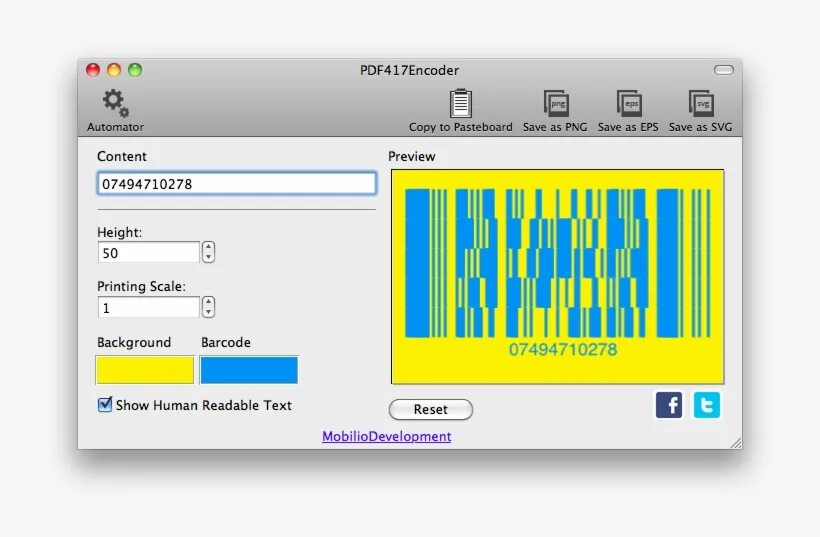Share via the Facebook icon
The width and height of the screenshot is (820, 537).
(x=669, y=405)
